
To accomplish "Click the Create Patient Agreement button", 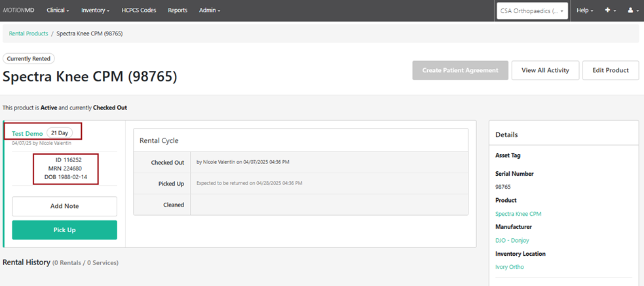I will pos(460,70).
